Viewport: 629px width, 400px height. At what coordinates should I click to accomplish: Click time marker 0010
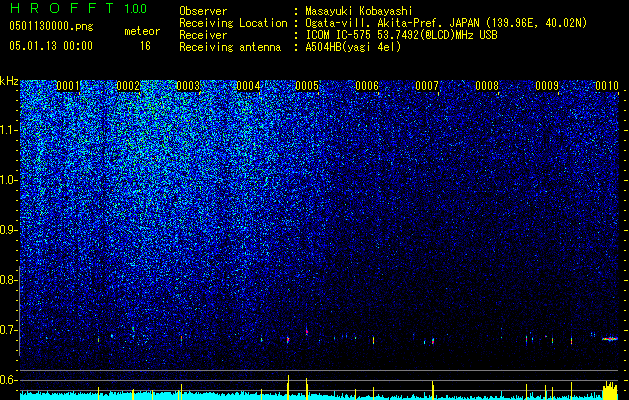(607, 86)
